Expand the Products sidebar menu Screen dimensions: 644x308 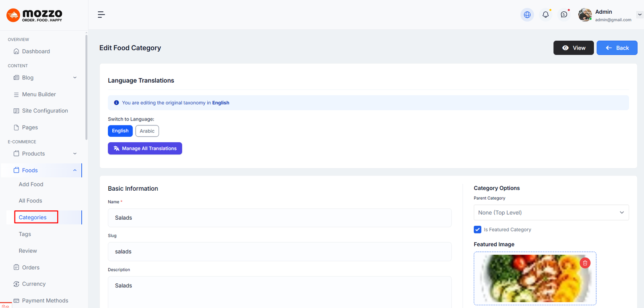point(44,154)
